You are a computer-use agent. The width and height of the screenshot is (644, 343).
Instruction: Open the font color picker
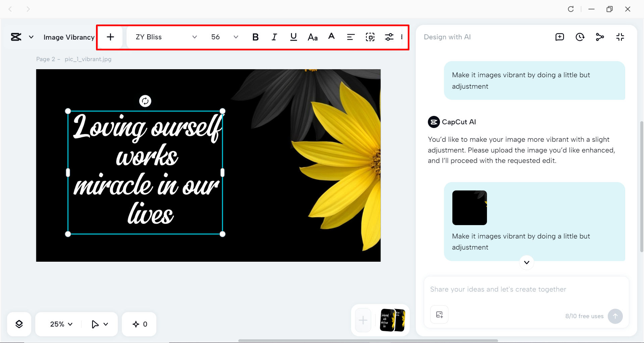pos(332,37)
